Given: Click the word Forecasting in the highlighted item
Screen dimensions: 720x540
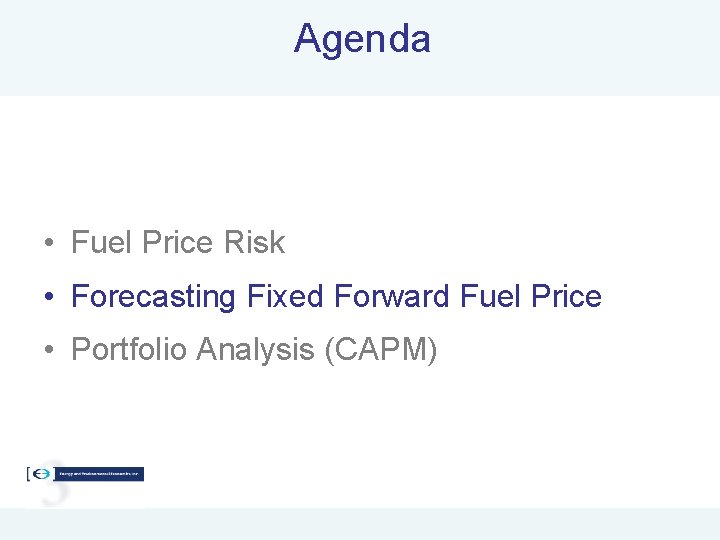Looking at the screenshot, I should click(153, 297).
